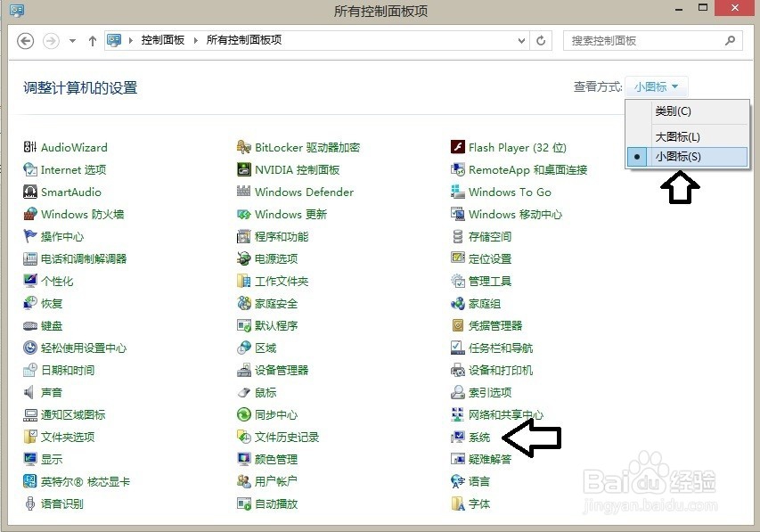Open the 程序和功能 link
Screen dimensions: 760x532
pyautogui.click(x=282, y=236)
